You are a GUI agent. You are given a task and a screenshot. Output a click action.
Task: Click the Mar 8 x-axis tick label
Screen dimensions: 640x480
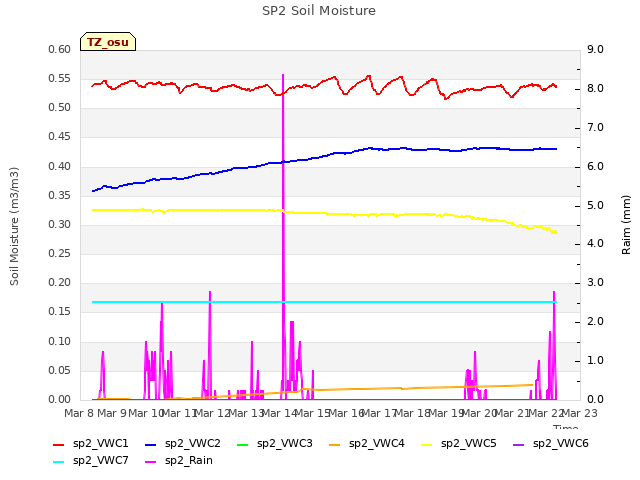pyautogui.click(x=80, y=413)
